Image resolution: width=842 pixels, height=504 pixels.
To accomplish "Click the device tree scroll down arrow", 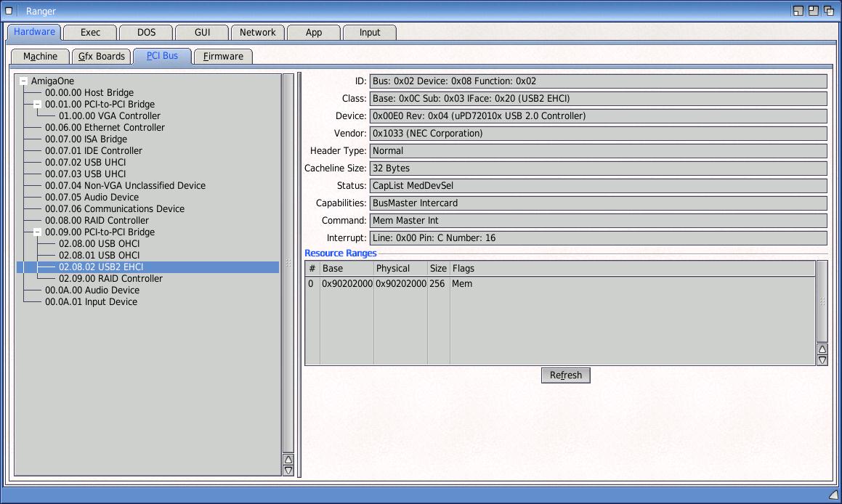I will pos(288,471).
